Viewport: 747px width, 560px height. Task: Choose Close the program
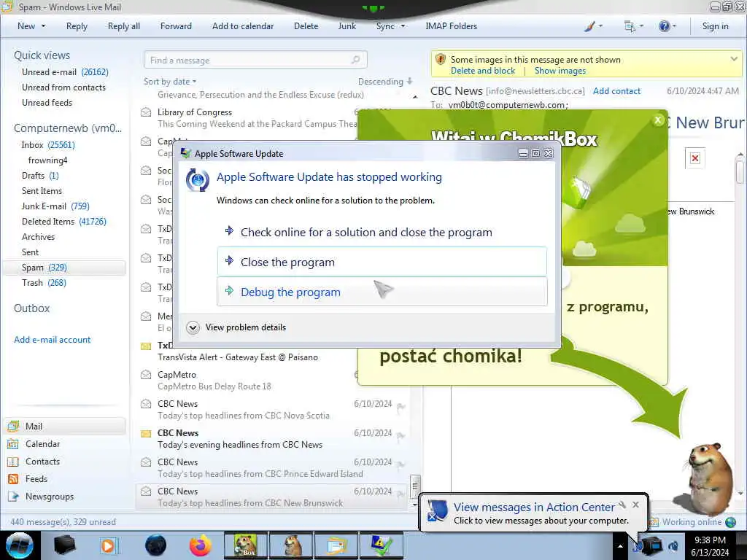[382, 262]
